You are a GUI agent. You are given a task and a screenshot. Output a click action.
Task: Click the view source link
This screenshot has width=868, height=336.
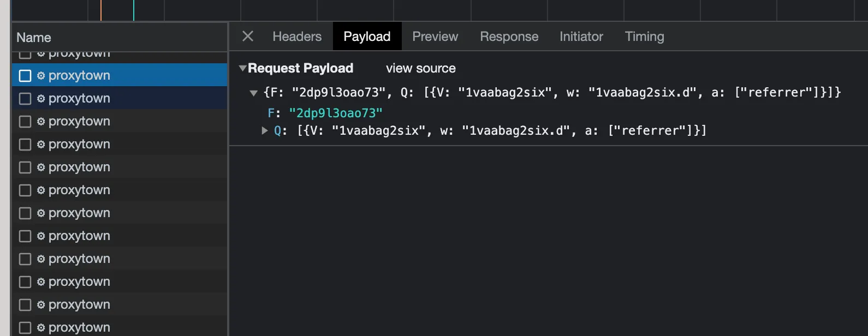(x=420, y=68)
